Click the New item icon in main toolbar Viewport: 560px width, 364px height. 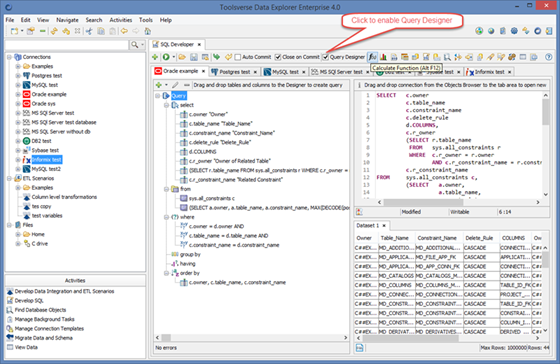14,31
